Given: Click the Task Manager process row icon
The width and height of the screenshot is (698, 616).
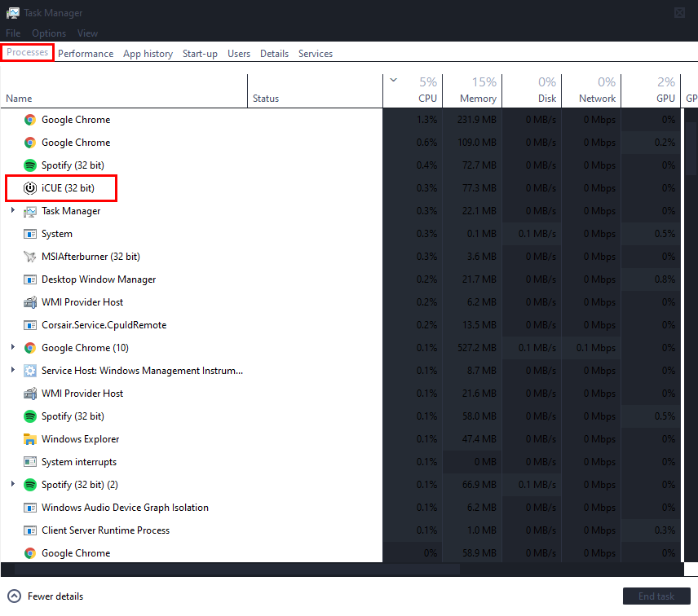Looking at the screenshot, I should tap(30, 211).
